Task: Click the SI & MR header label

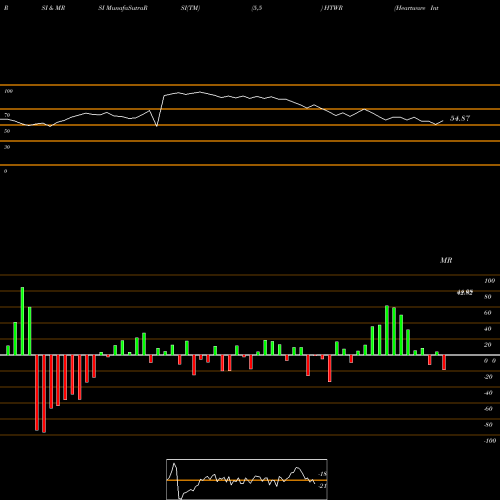Action: click(x=53, y=8)
